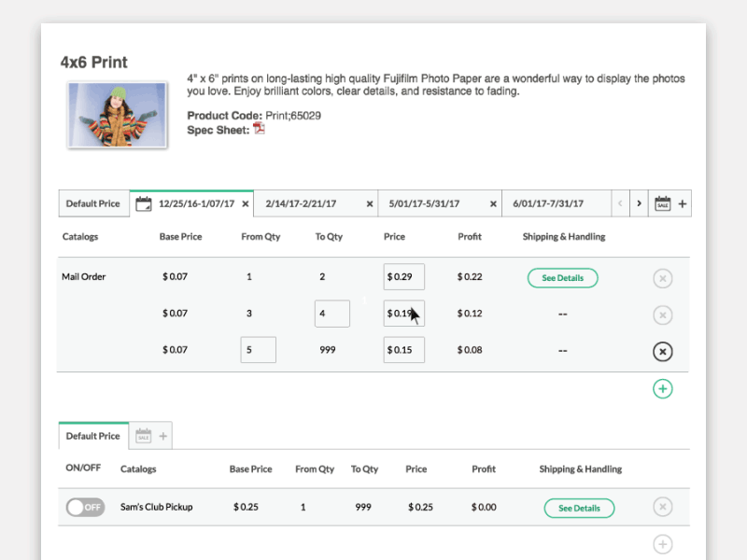The width and height of the screenshot is (747, 560).
Task: Open the PDF spec sheet
Action: 259,127
